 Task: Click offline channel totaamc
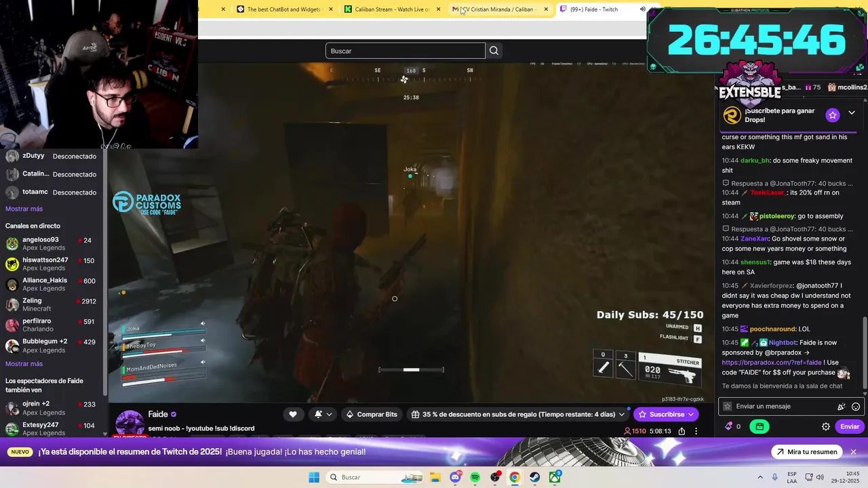(x=51, y=192)
